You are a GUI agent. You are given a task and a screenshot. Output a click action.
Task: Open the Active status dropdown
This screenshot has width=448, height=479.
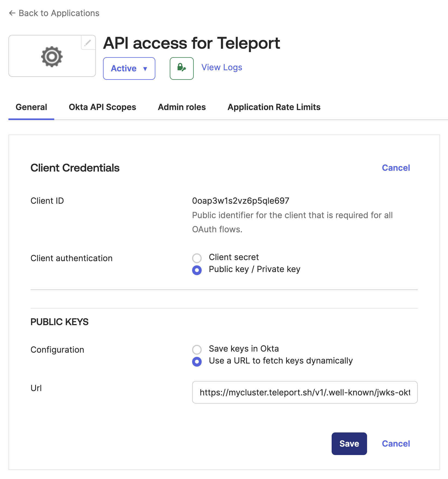(129, 68)
